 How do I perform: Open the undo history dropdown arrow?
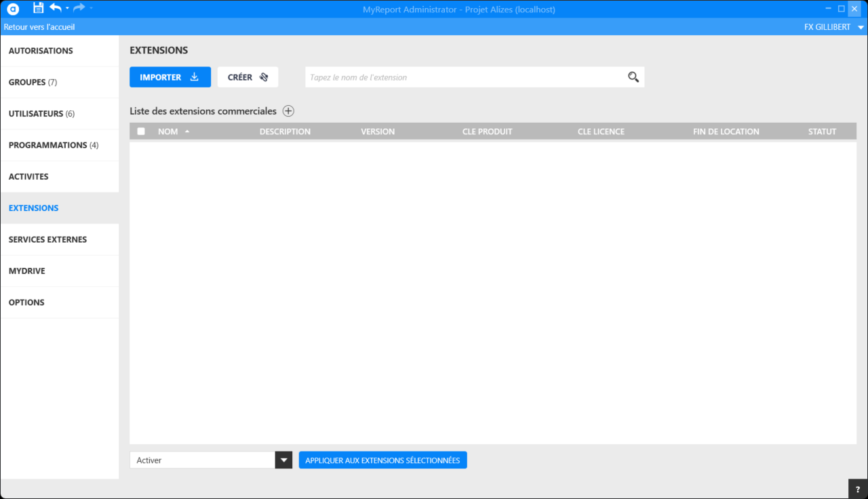pyautogui.click(x=67, y=9)
